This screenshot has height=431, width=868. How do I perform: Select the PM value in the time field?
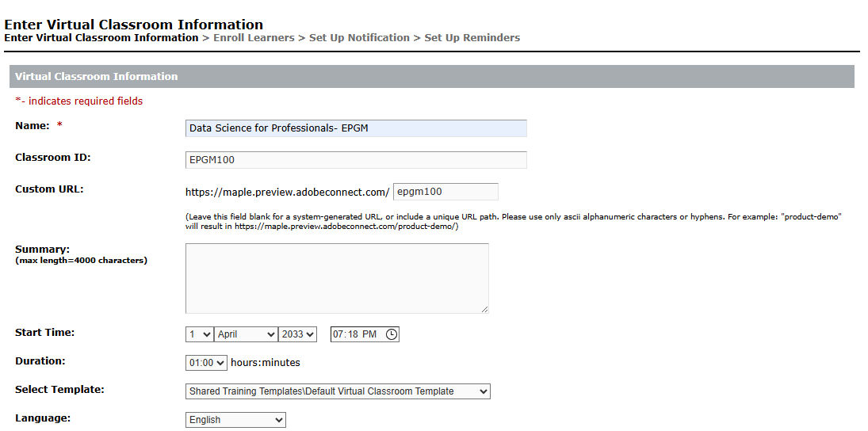(x=369, y=334)
